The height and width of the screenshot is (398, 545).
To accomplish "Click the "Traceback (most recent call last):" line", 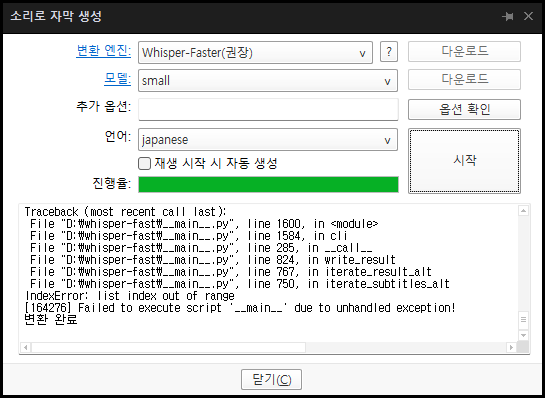I will pyautogui.click(x=125, y=212).
